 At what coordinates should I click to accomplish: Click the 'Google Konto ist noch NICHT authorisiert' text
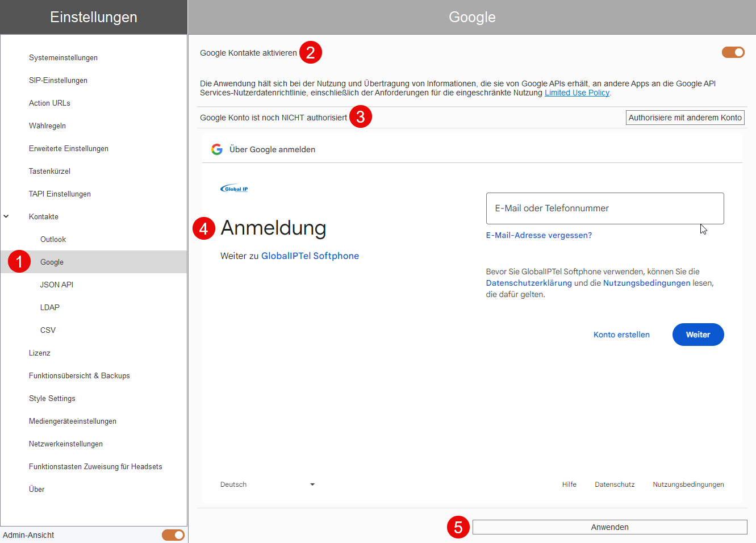[273, 118]
